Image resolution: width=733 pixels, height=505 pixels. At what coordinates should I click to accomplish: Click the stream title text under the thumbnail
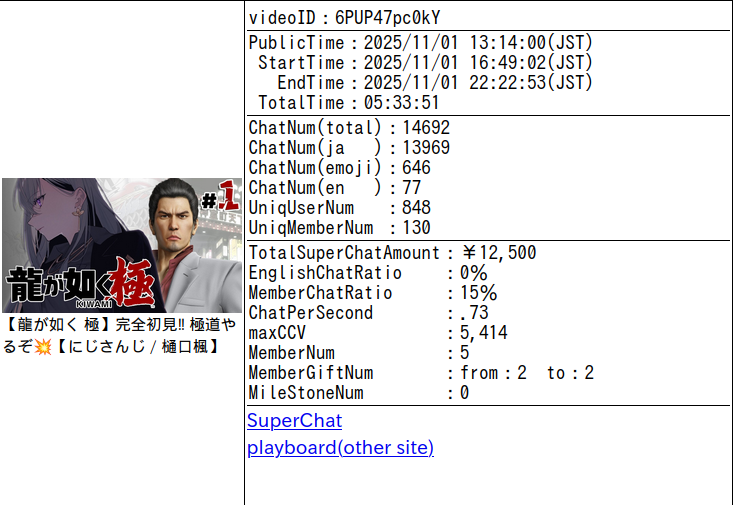pyautogui.click(x=119, y=336)
